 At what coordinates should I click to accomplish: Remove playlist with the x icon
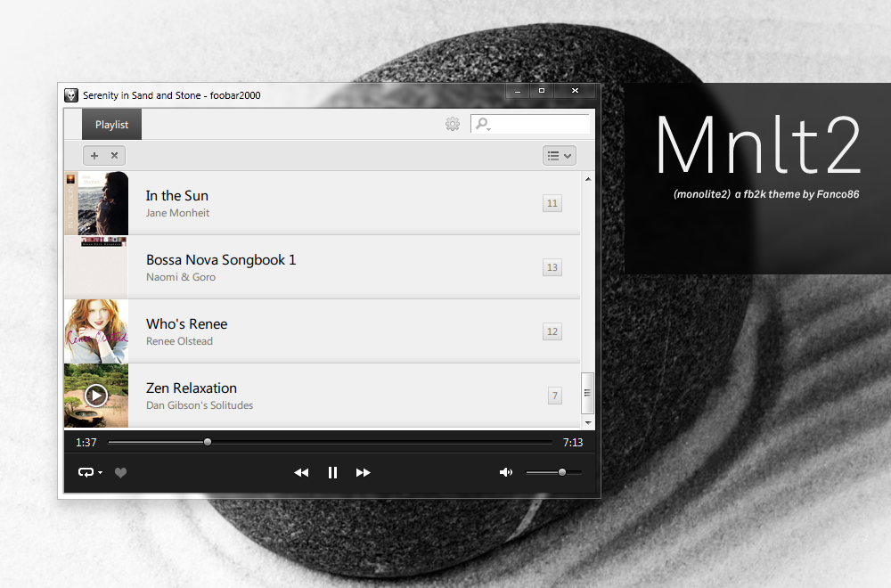114,155
